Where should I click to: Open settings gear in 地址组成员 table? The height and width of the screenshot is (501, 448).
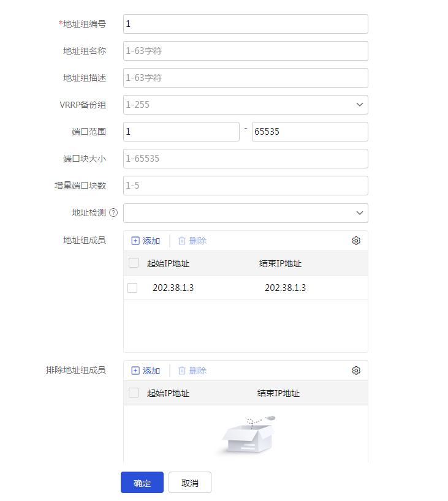coord(356,241)
